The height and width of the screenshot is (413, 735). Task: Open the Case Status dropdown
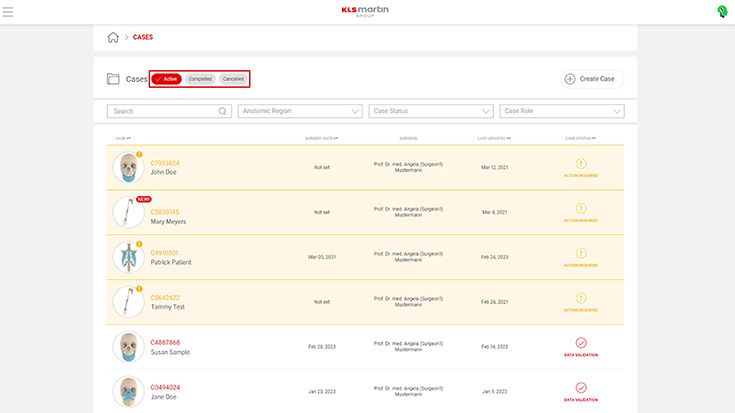(x=431, y=111)
